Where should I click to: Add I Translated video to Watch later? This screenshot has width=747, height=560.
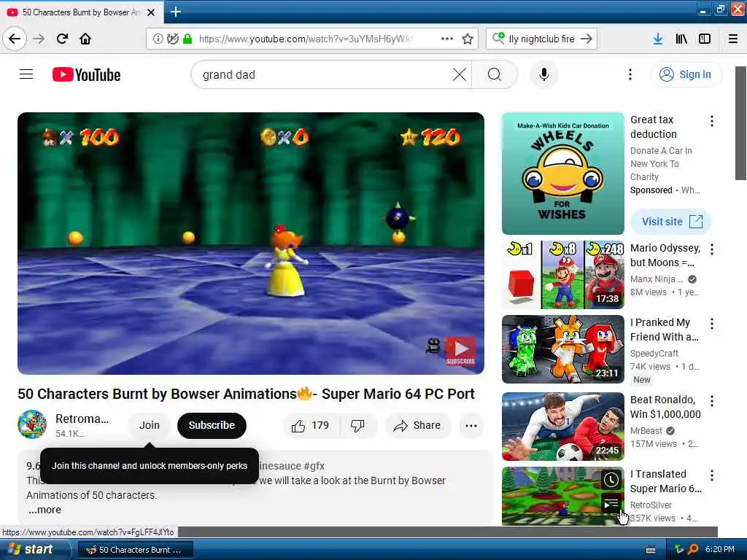[611, 480]
